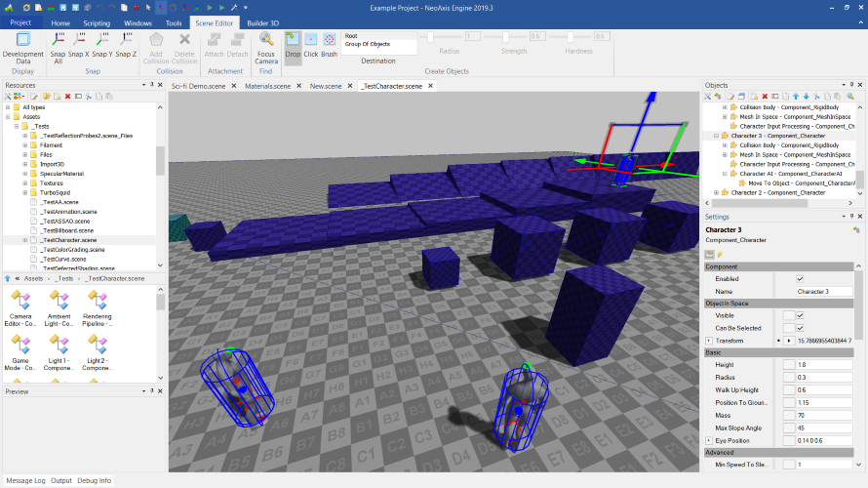Click the events lightning icon in Settings
The image size is (868, 488).
[720, 254]
